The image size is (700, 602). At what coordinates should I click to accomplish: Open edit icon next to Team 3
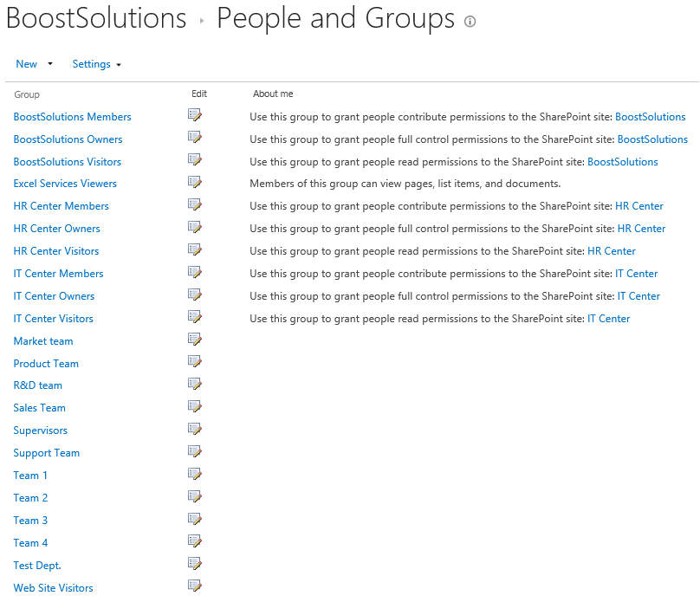(195, 520)
